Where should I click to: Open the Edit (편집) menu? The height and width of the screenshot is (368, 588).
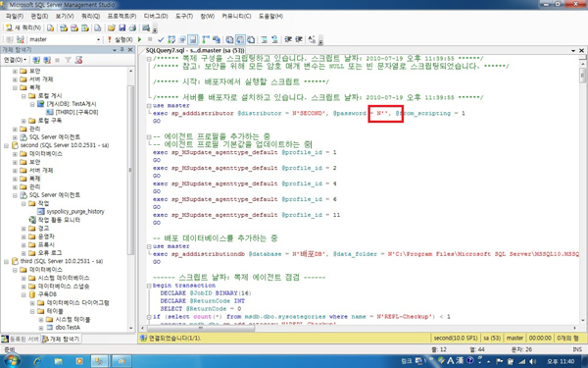point(39,16)
